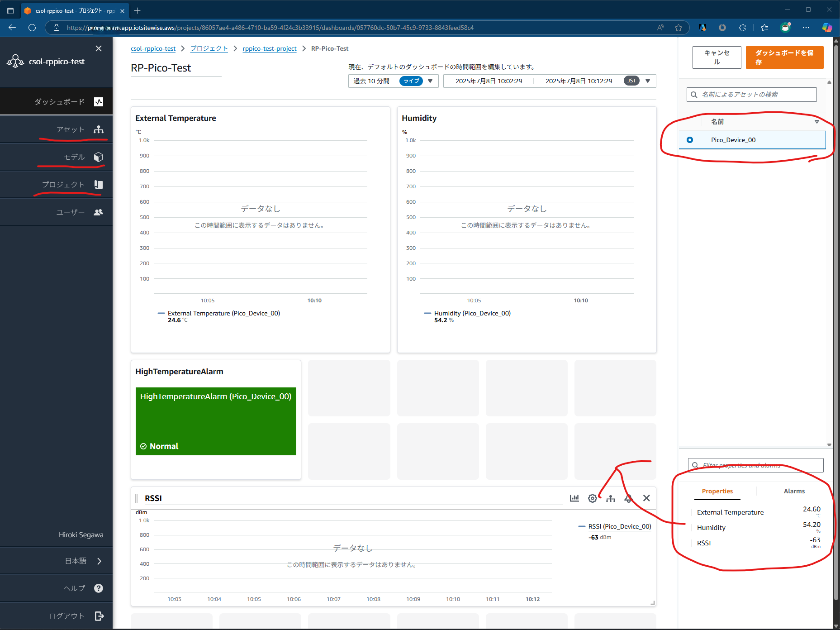The width and height of the screenshot is (840, 630).
Task: Open browser extensions puzzle icon
Action: coord(742,28)
